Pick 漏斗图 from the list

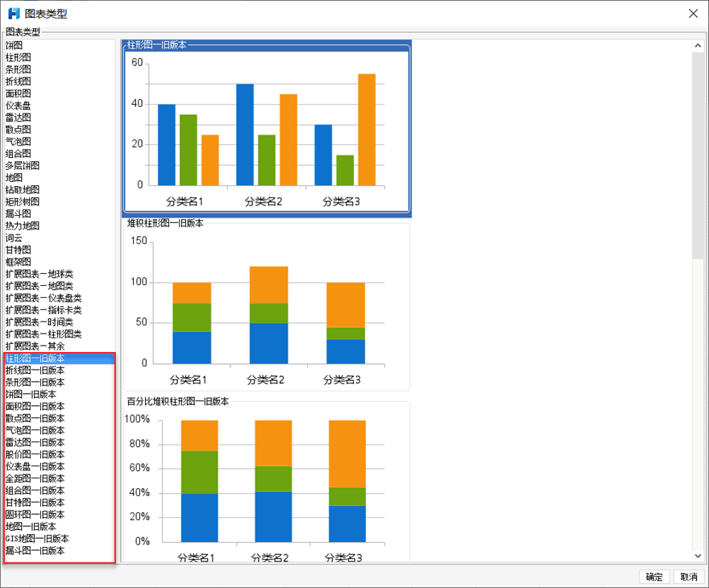[x=18, y=213]
